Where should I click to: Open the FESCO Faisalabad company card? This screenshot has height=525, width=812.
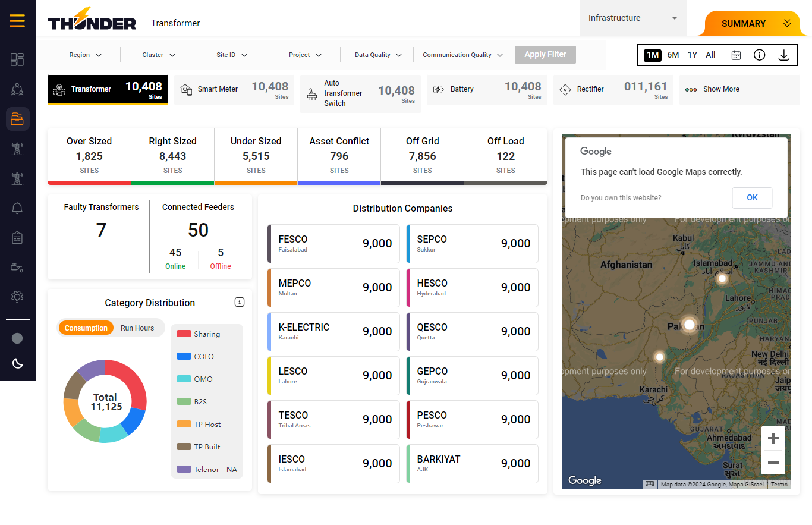tap(333, 244)
